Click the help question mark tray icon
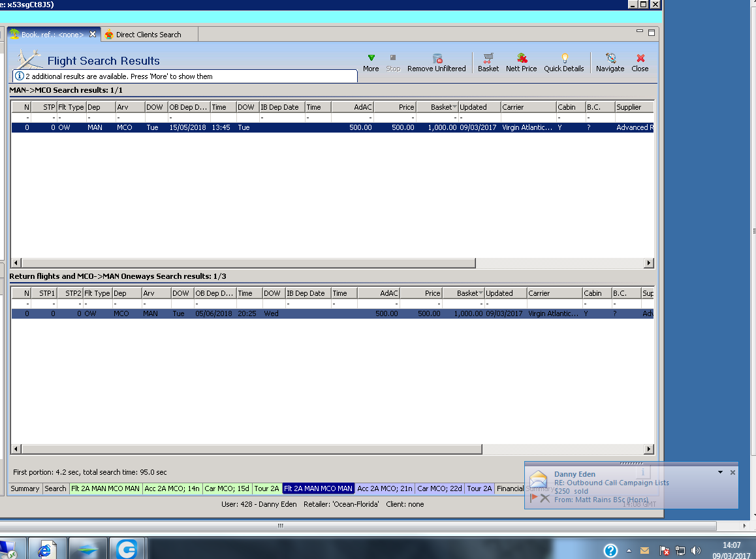 coord(610,551)
